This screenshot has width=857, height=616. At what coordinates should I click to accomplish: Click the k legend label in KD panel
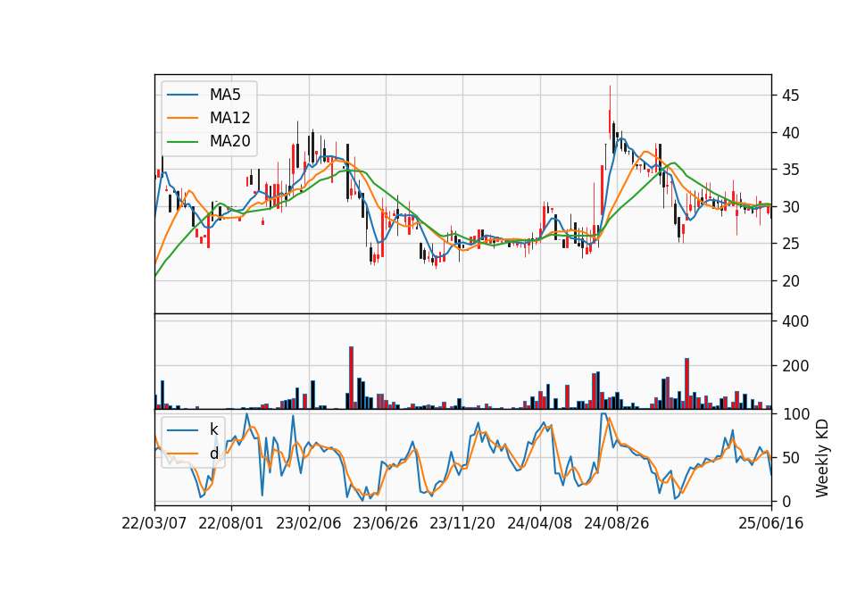click(x=213, y=429)
